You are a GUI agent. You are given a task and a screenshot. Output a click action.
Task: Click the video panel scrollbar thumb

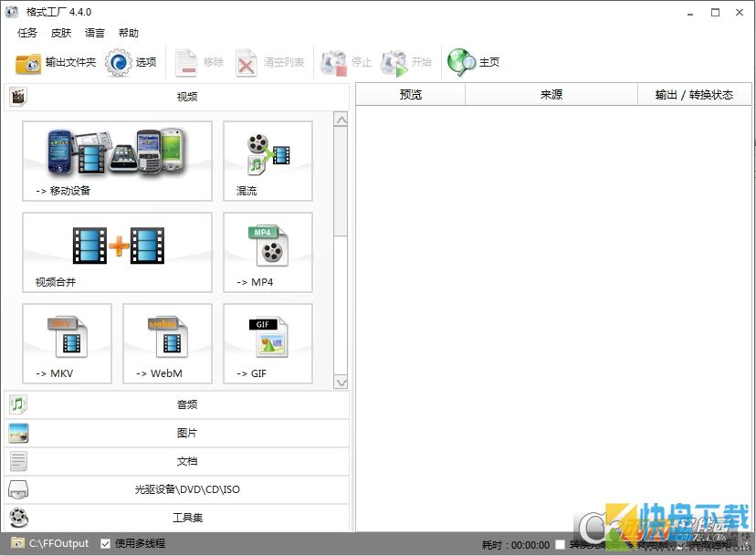click(341, 182)
